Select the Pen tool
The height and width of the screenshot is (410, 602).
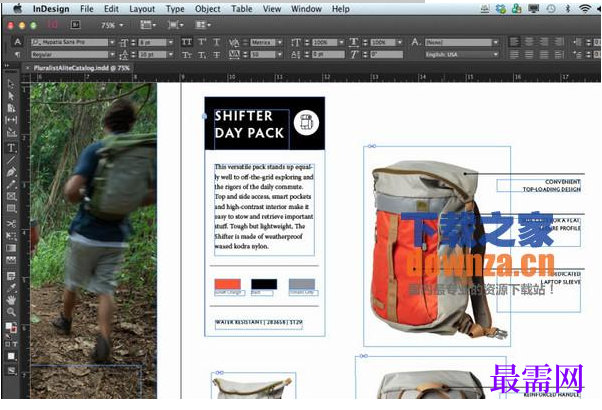[11, 172]
